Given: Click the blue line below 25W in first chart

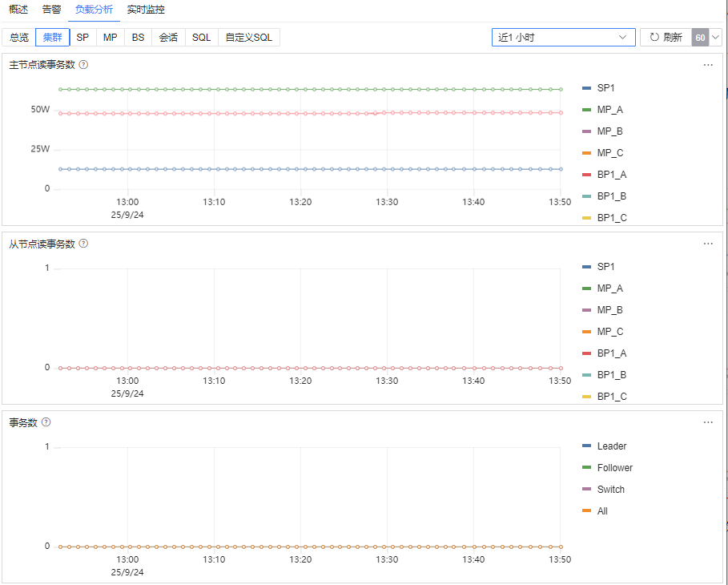Looking at the screenshot, I should pyautogui.click(x=310, y=169).
